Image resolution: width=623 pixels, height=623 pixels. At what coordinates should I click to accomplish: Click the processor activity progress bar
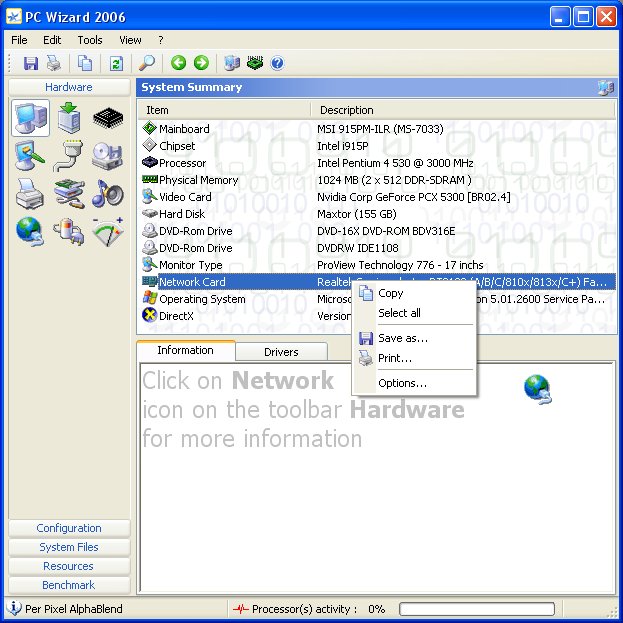pyautogui.click(x=477, y=608)
